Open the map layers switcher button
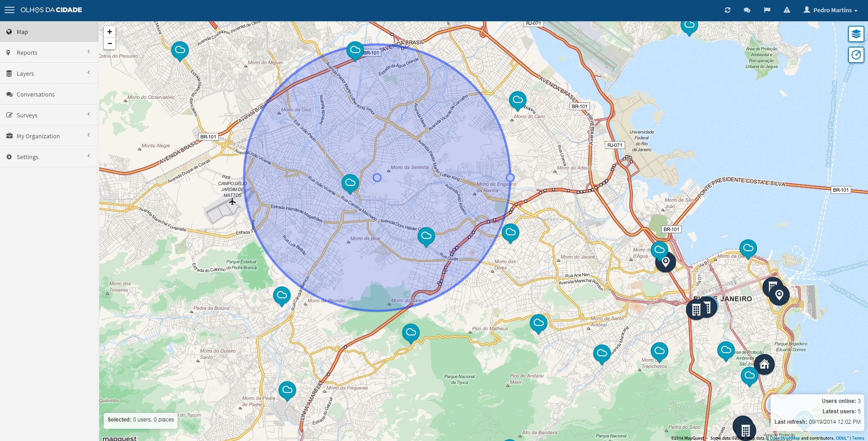Screen dimensions: 868x441 (856, 34)
